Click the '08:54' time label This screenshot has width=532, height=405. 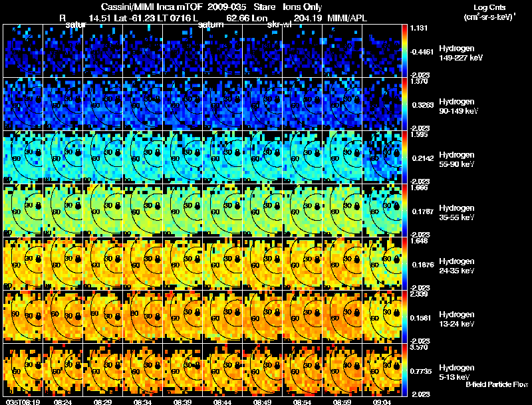coord(302,402)
